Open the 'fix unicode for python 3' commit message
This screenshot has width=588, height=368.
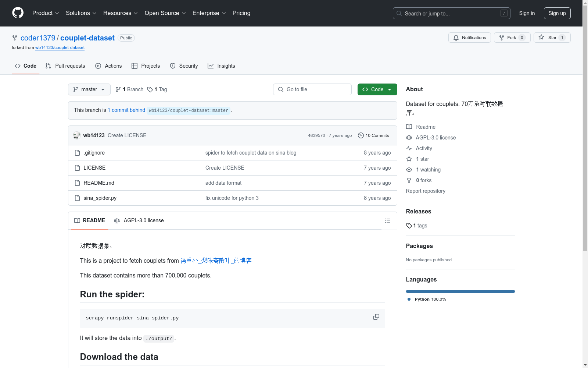click(x=232, y=198)
